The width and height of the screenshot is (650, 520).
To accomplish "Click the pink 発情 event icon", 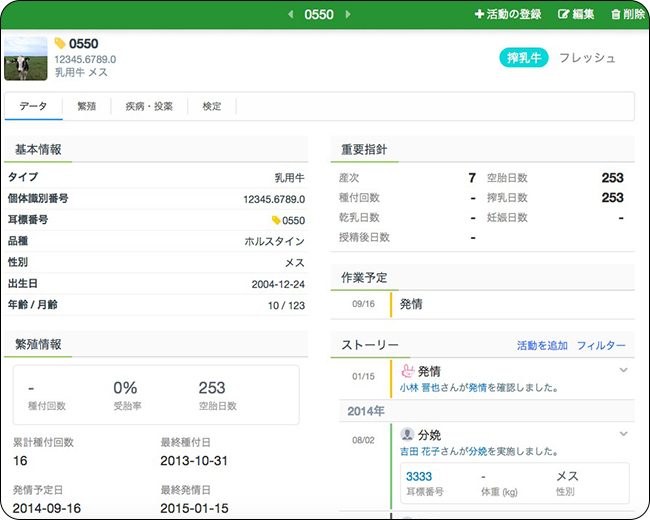I will [x=407, y=371].
